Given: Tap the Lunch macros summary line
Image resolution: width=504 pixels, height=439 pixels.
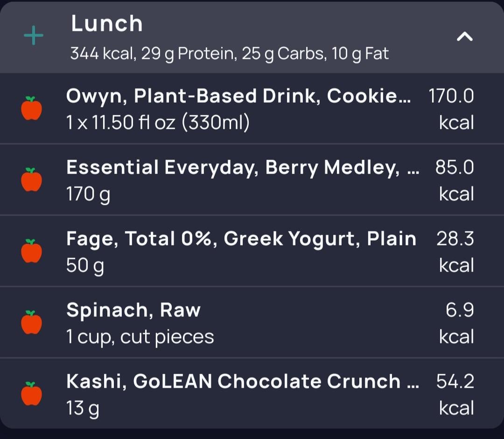Looking at the screenshot, I should (x=230, y=54).
